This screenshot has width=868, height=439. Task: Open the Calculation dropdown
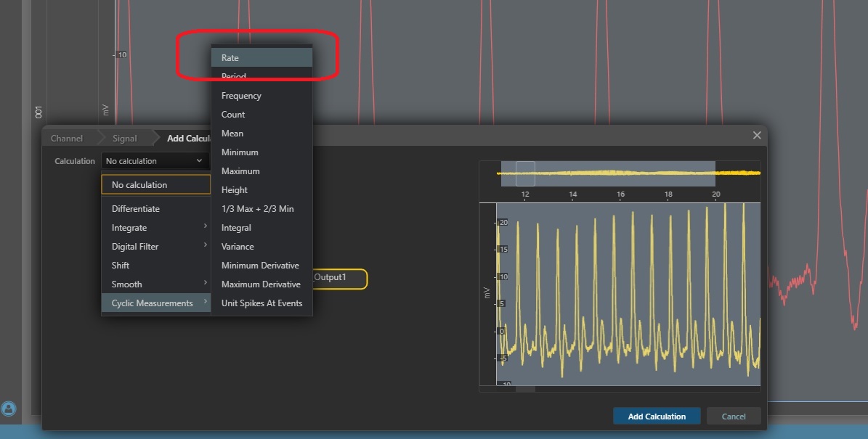click(x=154, y=161)
